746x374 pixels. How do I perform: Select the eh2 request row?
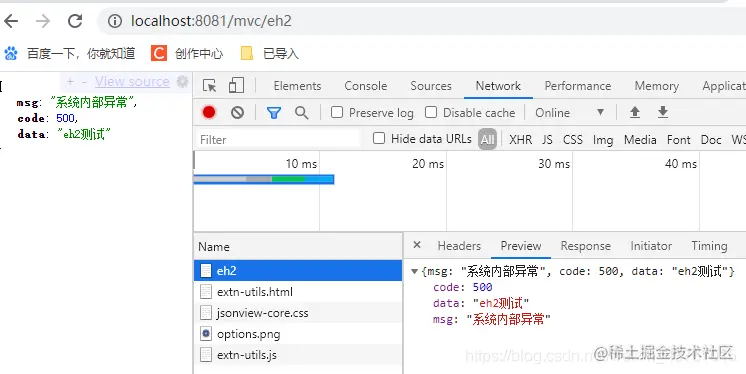click(298, 271)
